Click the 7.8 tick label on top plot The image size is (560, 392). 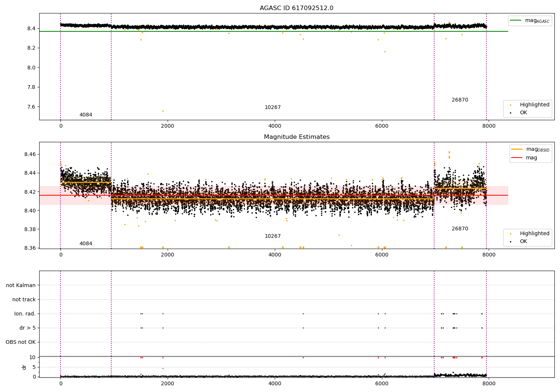(31, 87)
